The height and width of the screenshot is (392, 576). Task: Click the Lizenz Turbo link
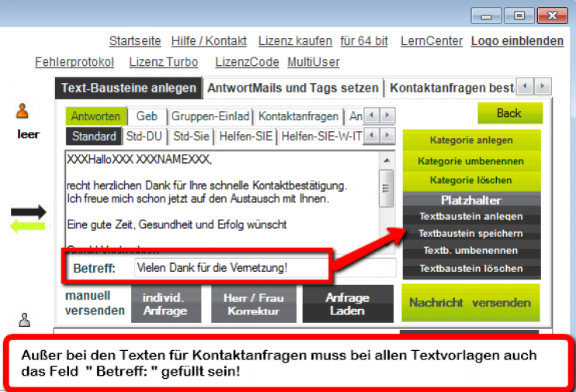click(164, 62)
